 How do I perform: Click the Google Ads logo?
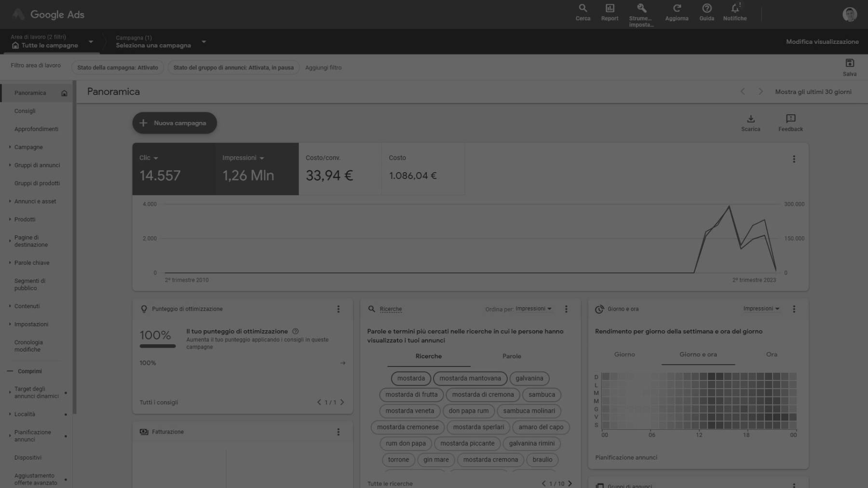pyautogui.click(x=48, y=14)
